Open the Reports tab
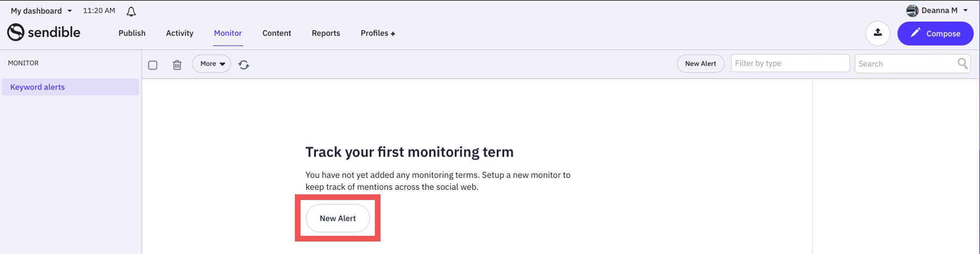The width and height of the screenshot is (980, 254). coord(326,33)
